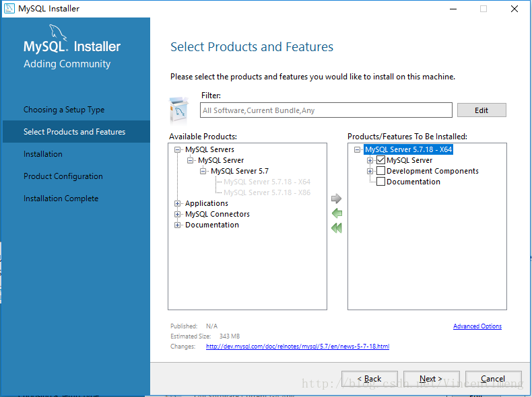This screenshot has width=532, height=397.
Task: Click the filter funnel icon
Action: [179, 109]
